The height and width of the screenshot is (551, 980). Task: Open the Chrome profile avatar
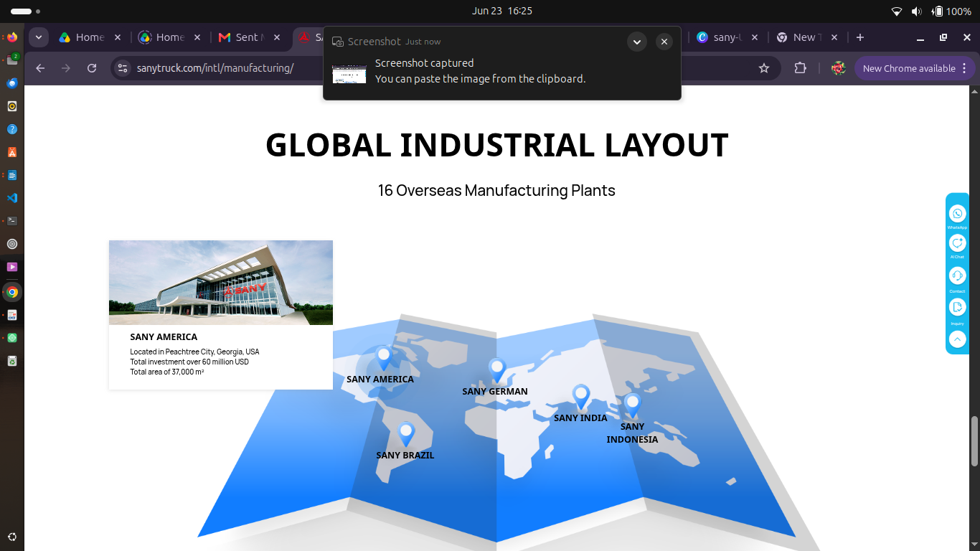click(838, 68)
